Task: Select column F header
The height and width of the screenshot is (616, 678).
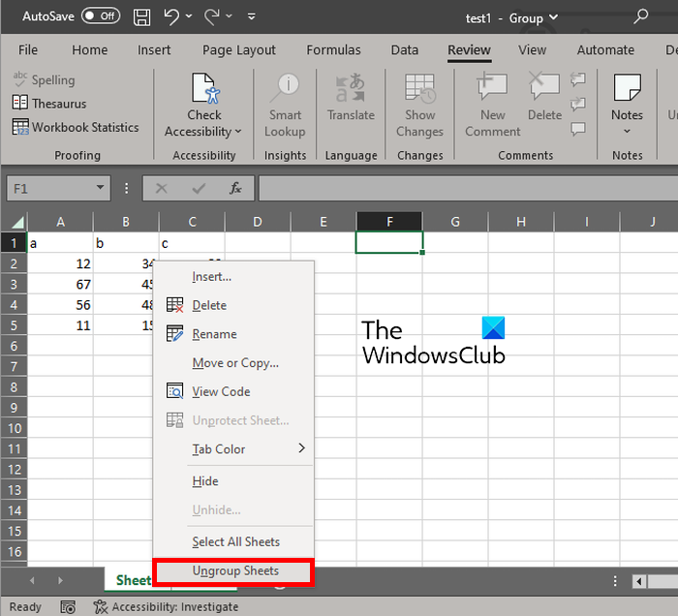Action: [389, 222]
